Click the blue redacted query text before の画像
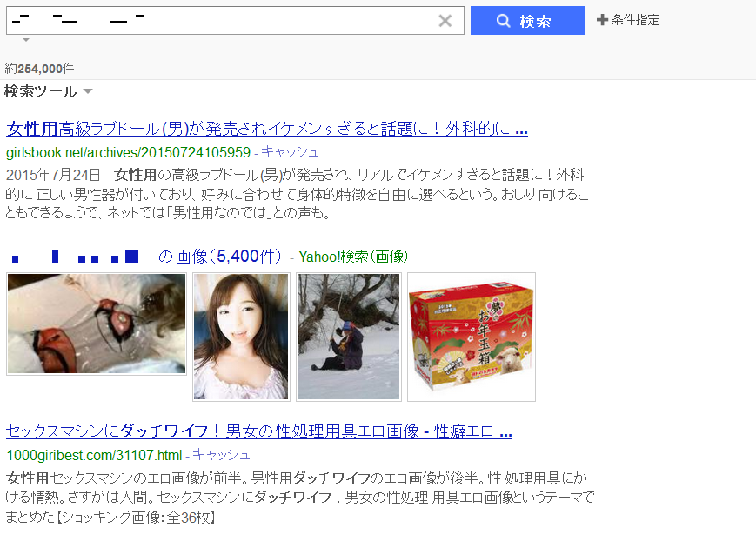 [x=75, y=256]
